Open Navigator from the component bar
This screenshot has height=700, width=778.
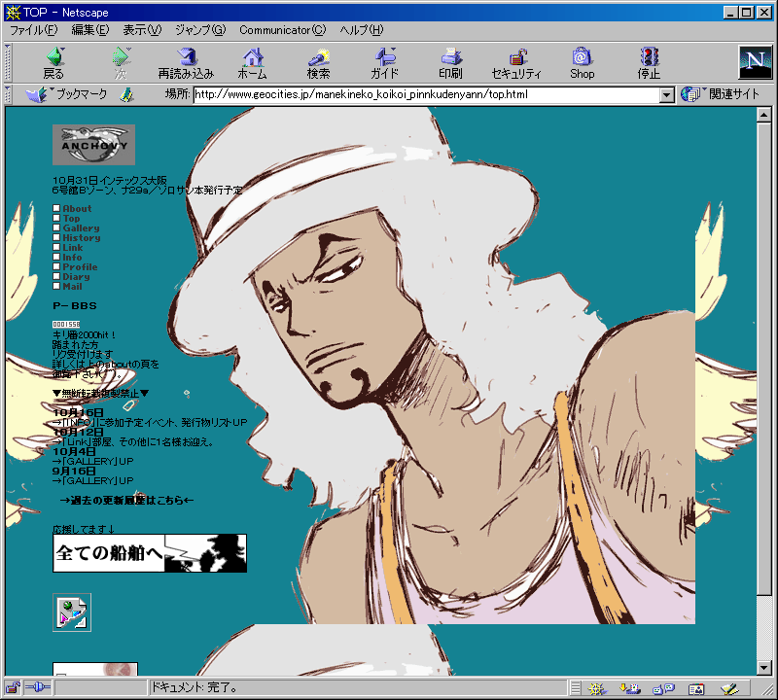click(x=597, y=688)
